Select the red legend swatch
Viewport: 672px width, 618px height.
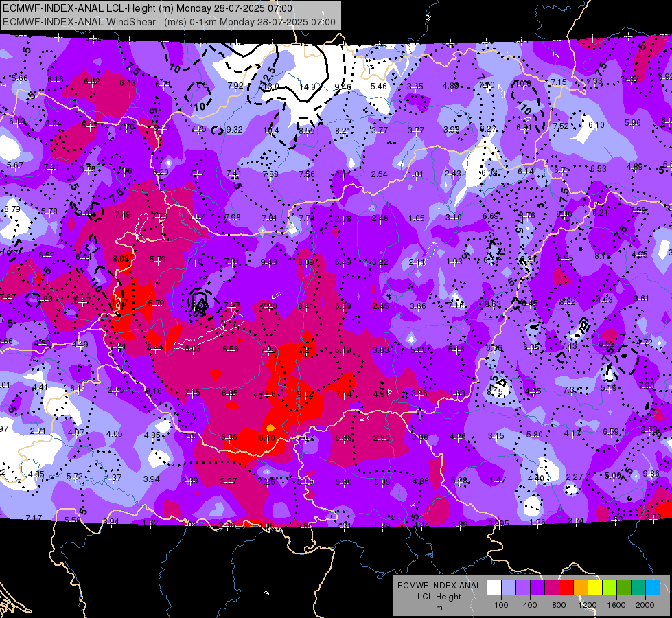566,588
